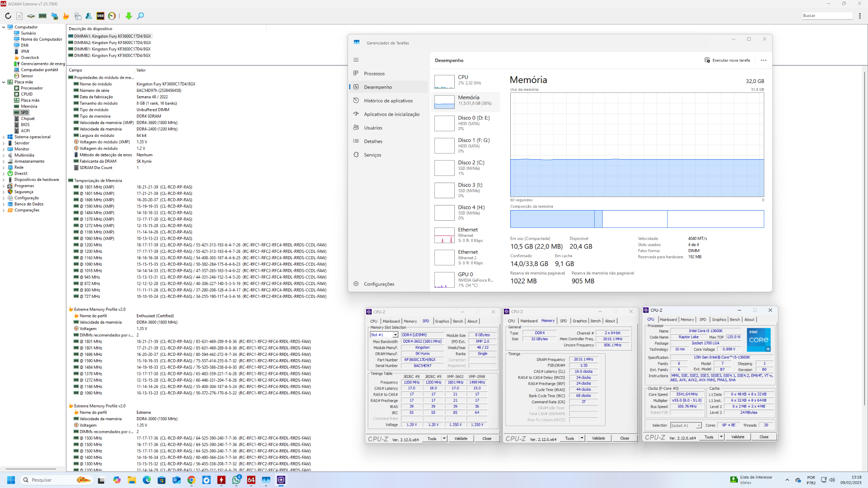Click the AIDA64 icon on the taskbar
Image resolution: width=868 pixels, height=488 pixels.
pyautogui.click(x=251, y=480)
